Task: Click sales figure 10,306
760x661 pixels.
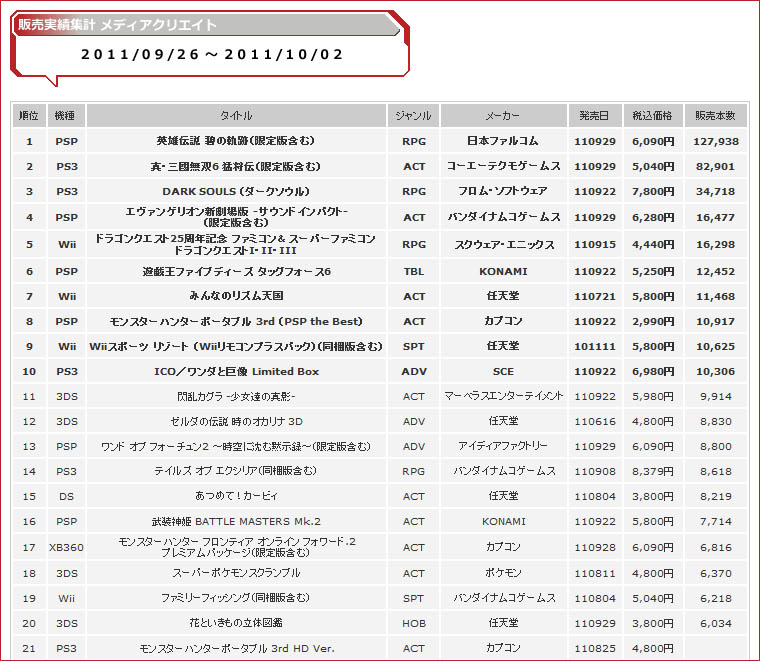Action: pyautogui.click(x=715, y=372)
